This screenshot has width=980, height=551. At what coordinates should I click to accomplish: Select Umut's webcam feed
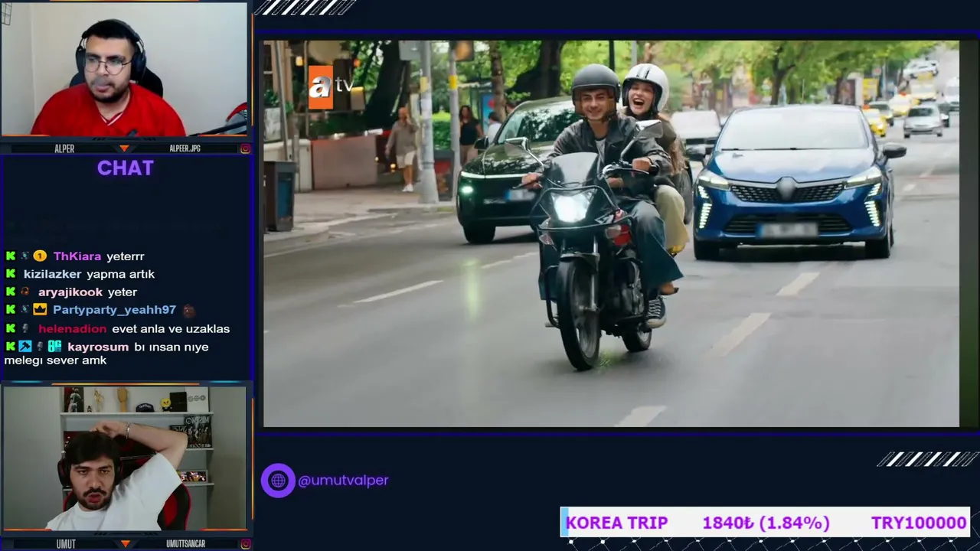[x=125, y=458]
